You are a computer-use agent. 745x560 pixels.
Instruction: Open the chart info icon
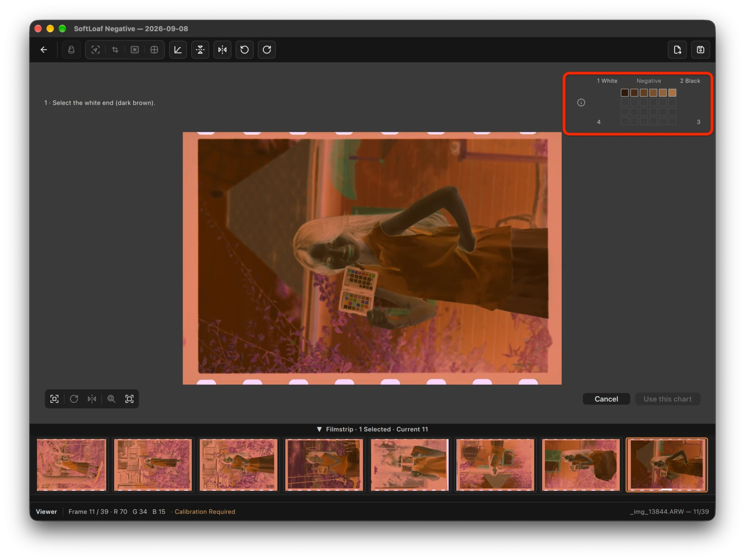pyautogui.click(x=581, y=102)
